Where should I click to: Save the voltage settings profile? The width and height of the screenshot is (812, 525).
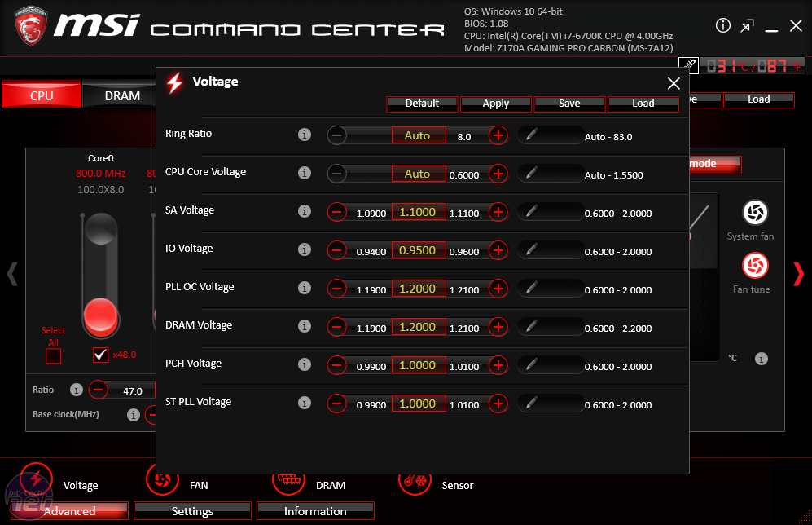(x=569, y=104)
